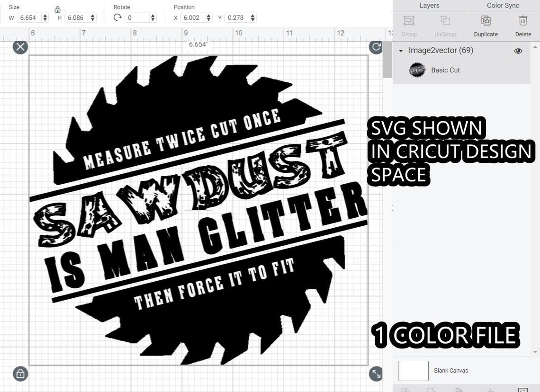The image size is (540, 392).
Task: Toggle the rotate reset arrow icon
Action: point(117,17)
